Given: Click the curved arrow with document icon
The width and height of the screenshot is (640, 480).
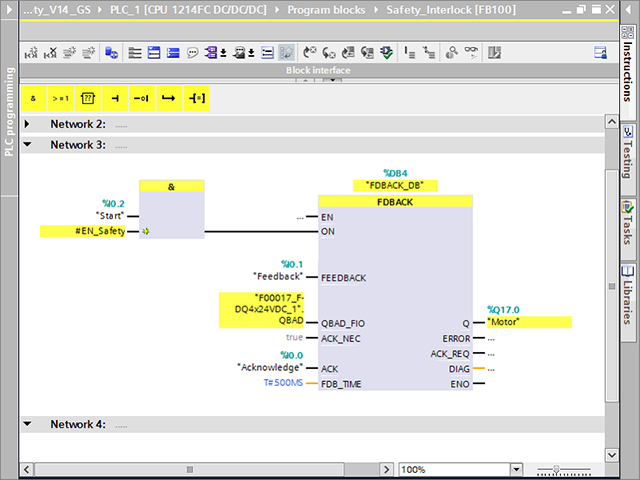Looking at the screenshot, I should [348, 53].
